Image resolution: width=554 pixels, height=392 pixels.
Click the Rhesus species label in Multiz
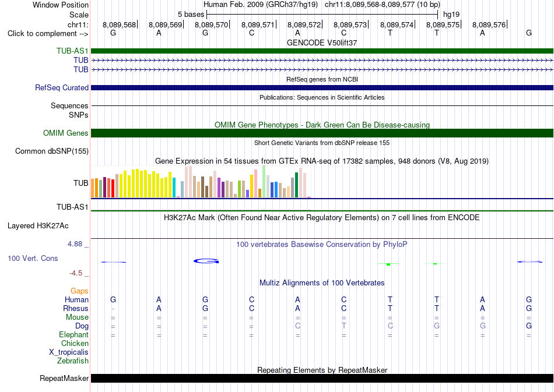(x=76, y=308)
